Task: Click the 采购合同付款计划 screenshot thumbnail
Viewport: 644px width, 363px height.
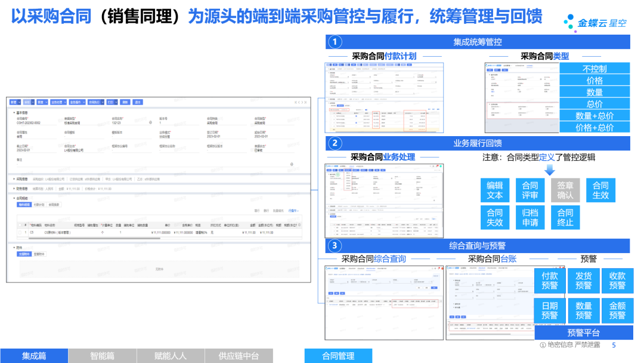Action: (384, 97)
